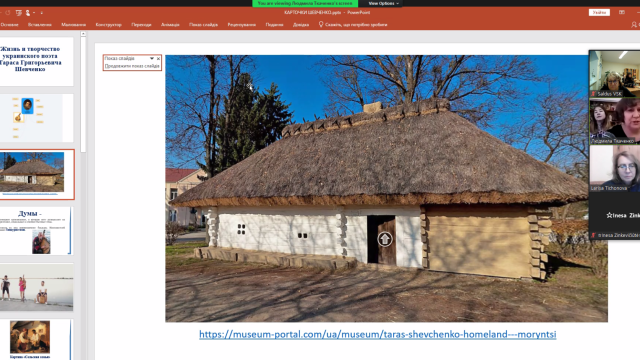This screenshot has width=640, height=360.
Task: Select the slide thumbnail with beach musicians
Action: (x=36, y=287)
